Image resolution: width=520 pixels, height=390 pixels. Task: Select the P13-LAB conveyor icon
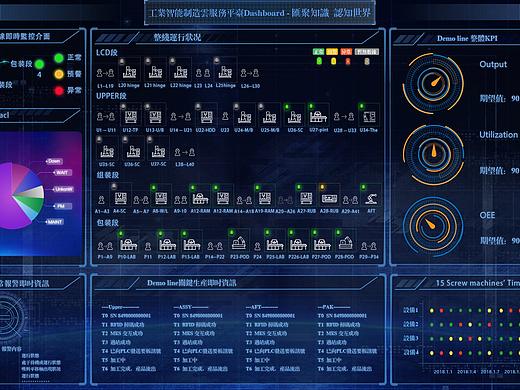[192, 245]
